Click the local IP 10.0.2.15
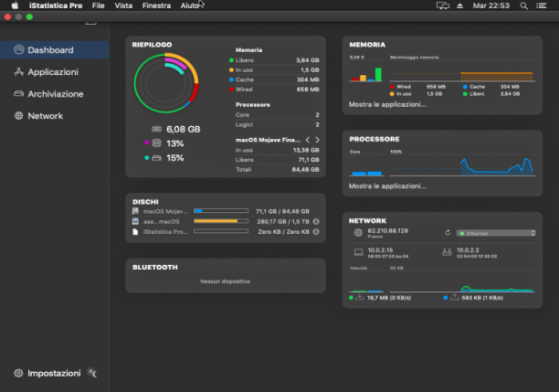Screen dimensions: 559x392 click(380, 250)
